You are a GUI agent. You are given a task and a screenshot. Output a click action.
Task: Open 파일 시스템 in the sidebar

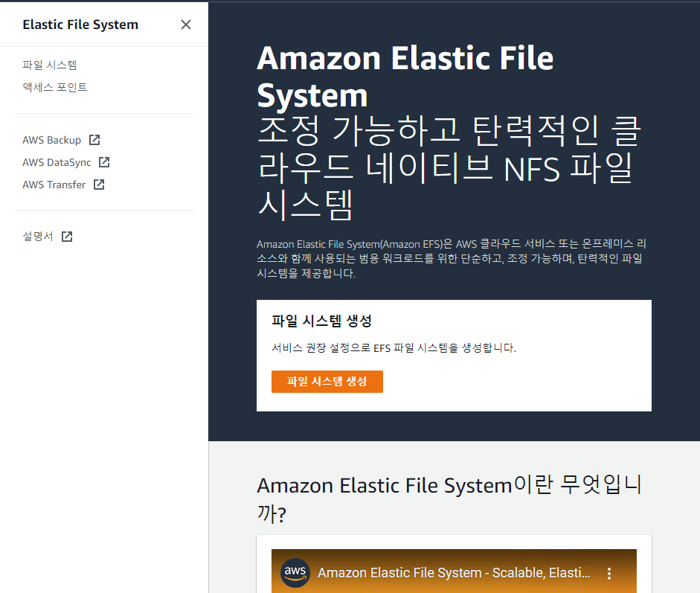50,65
